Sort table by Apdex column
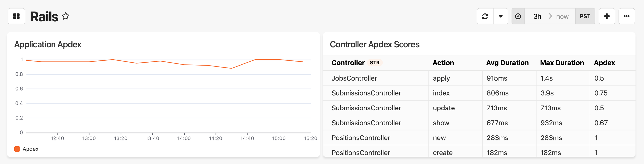644x164 pixels. tap(604, 63)
